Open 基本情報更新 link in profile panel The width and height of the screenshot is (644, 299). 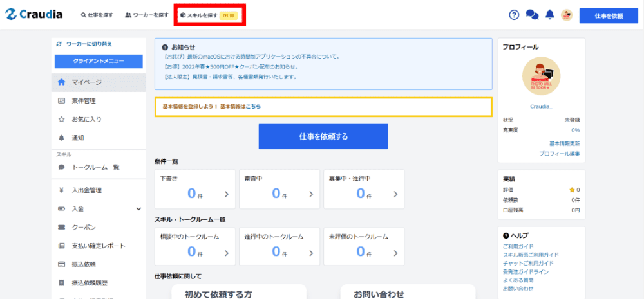(564, 143)
